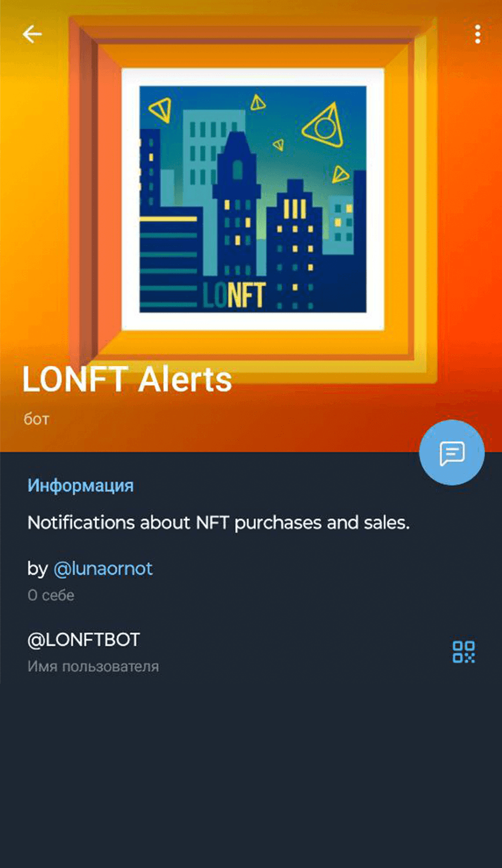This screenshot has height=868, width=502.
Task: Click the LONFT Alerts title
Action: click(127, 379)
